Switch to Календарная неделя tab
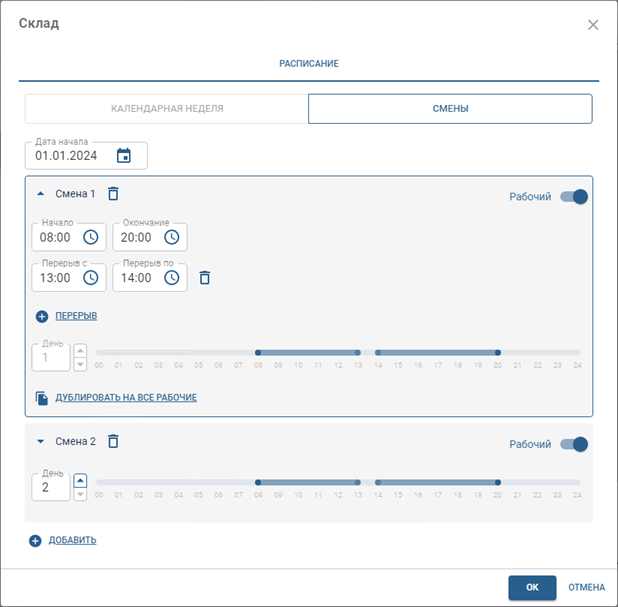Viewport: 618px width, 607px height. tap(167, 109)
